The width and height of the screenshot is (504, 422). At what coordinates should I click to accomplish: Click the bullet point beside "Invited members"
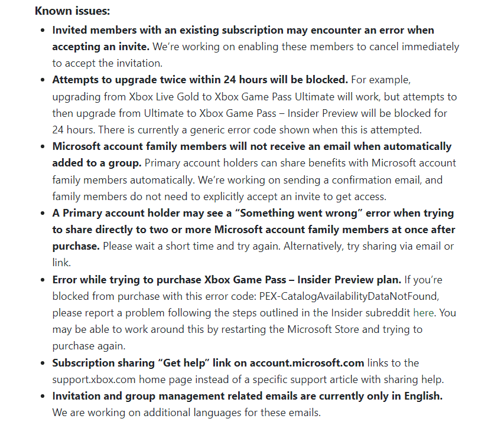click(43, 30)
